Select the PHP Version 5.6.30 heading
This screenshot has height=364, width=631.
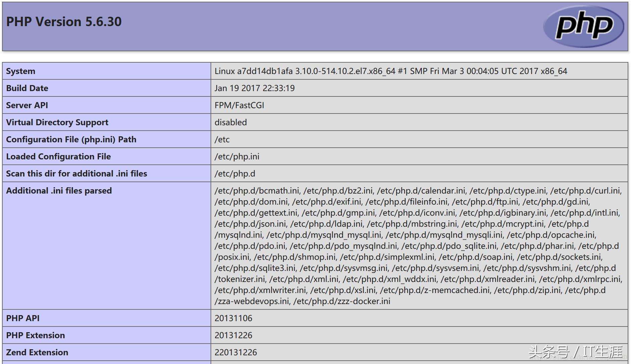pyautogui.click(x=64, y=22)
